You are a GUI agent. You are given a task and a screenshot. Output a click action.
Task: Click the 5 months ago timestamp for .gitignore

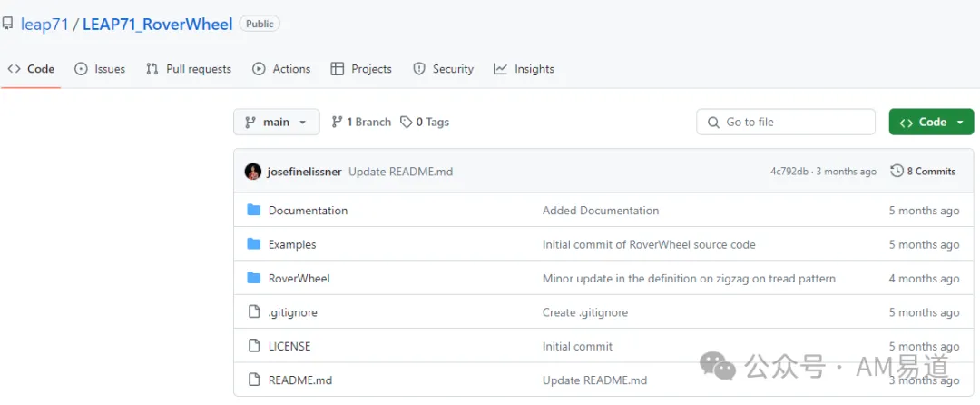pyautogui.click(x=924, y=311)
